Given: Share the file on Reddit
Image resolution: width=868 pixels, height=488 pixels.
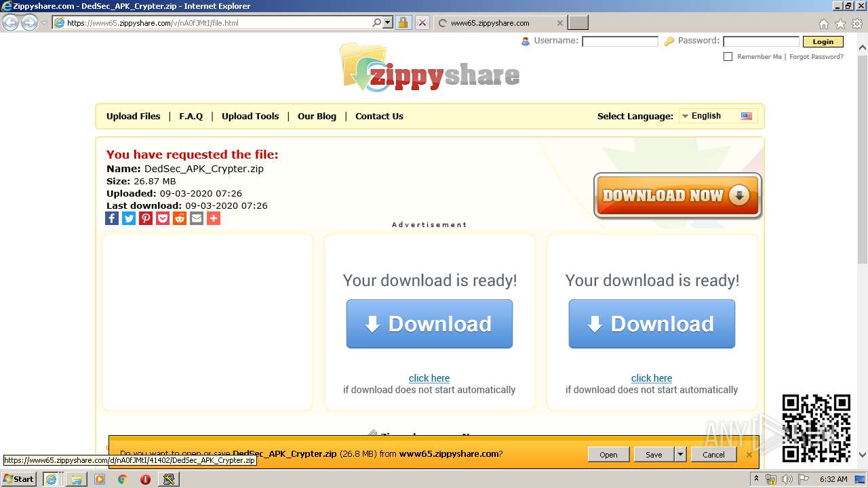Looking at the screenshot, I should pyautogui.click(x=180, y=218).
